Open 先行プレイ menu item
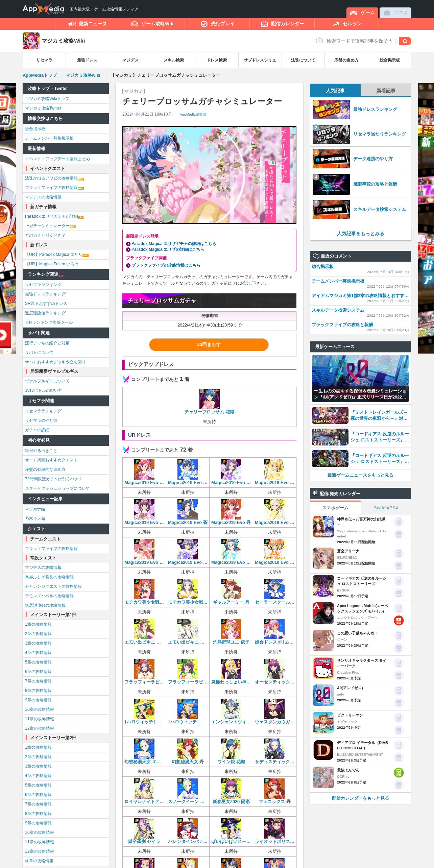Screen dimensions: 434x868 (x=217, y=24)
